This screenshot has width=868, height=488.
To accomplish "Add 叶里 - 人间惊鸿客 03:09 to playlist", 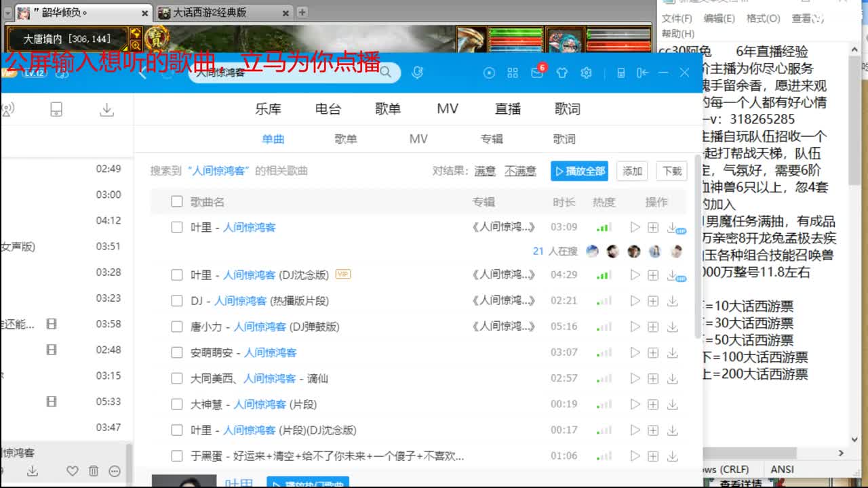I will [653, 228].
